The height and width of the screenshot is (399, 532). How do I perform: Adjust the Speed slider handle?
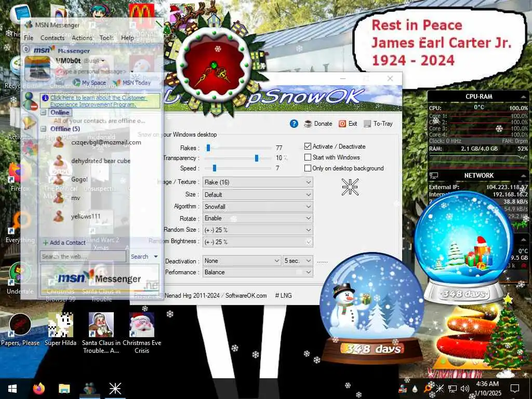(215, 168)
